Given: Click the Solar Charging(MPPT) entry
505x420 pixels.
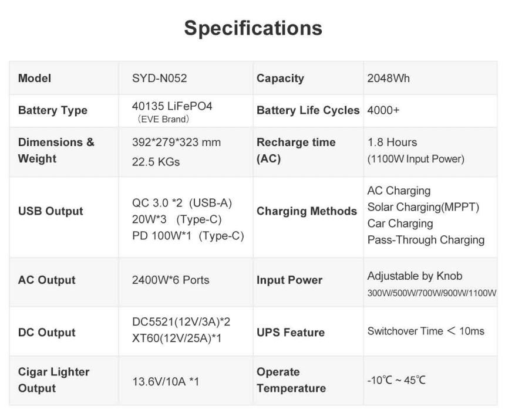Looking at the screenshot, I should click(x=423, y=207).
